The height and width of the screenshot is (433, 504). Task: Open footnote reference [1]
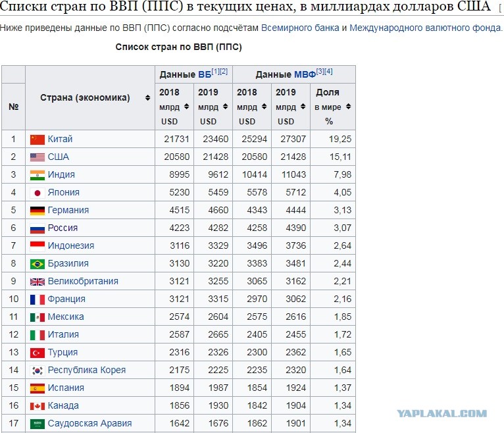click(x=215, y=72)
